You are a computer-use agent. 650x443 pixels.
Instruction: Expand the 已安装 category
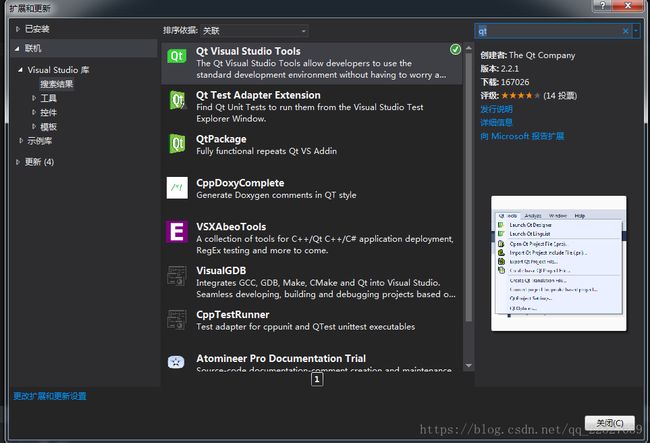(17, 29)
